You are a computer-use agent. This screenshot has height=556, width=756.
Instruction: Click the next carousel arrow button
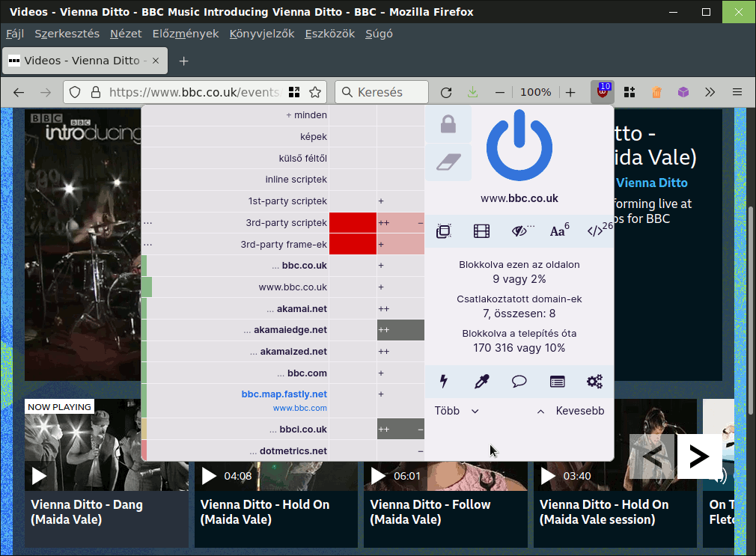pos(699,456)
